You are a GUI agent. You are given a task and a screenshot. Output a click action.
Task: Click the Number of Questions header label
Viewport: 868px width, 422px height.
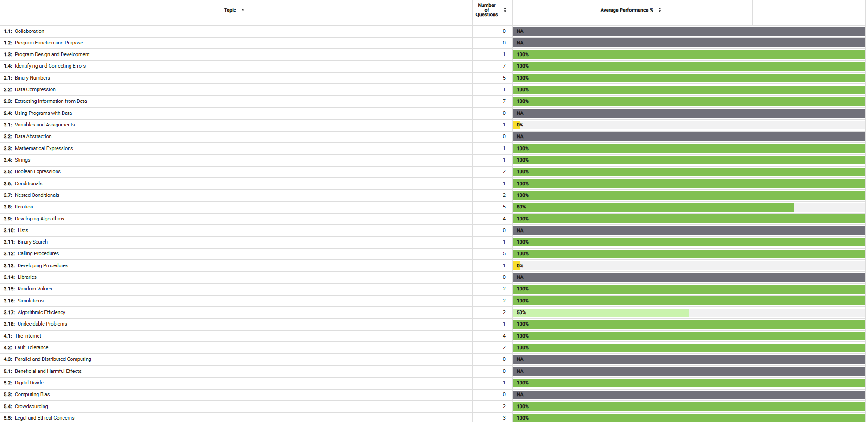[x=487, y=10]
